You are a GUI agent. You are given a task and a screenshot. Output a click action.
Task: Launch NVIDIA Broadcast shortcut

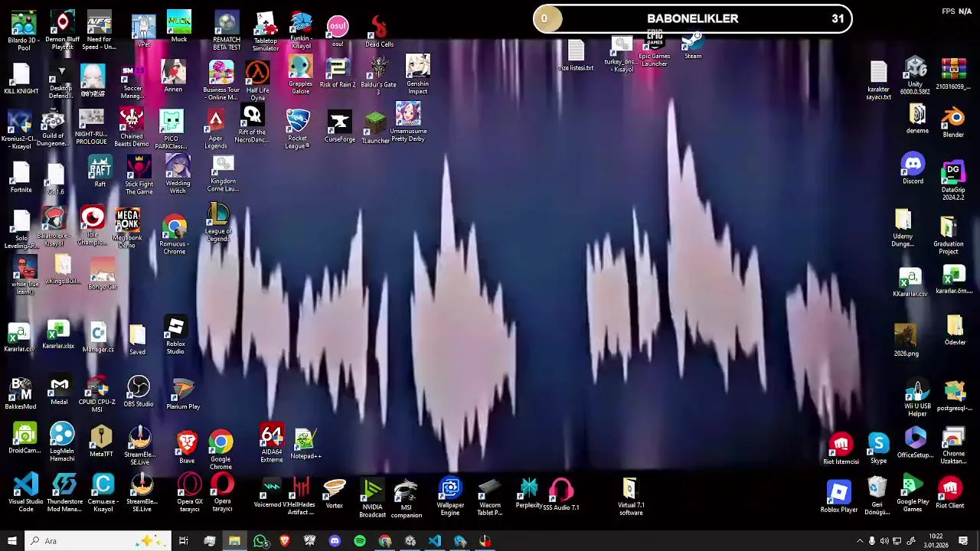coord(373,498)
